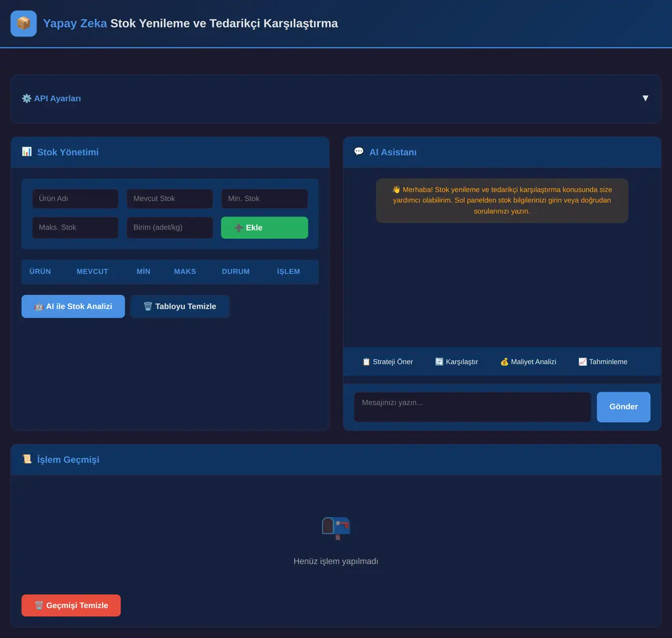The image size is (672, 638).
Task: Expand the API Ayarları panel arrow
Action: (645, 98)
